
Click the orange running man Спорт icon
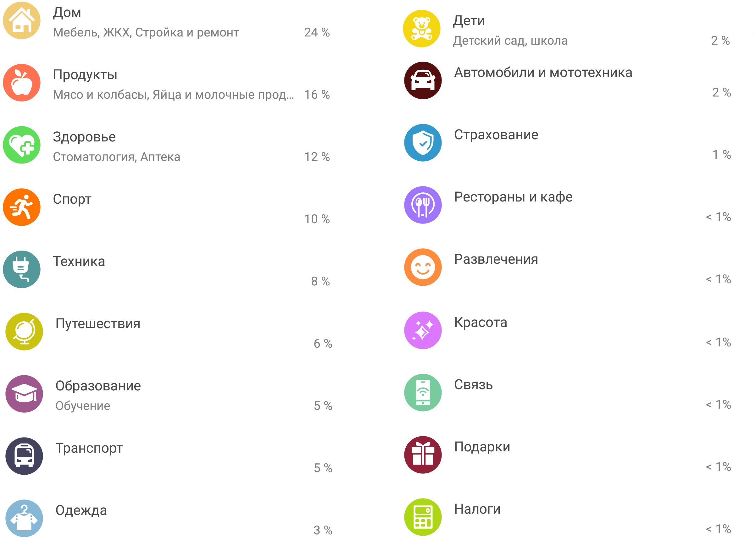coord(22,207)
